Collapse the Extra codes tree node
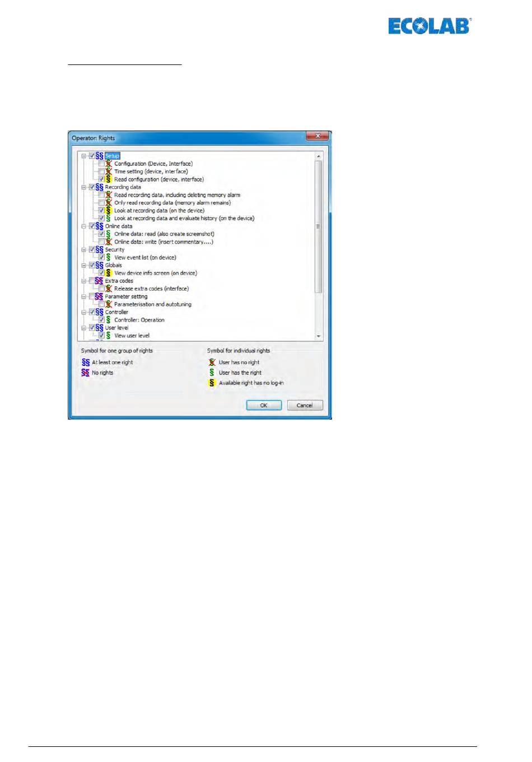Image resolution: width=532 pixels, height=762 pixels. coord(84,282)
